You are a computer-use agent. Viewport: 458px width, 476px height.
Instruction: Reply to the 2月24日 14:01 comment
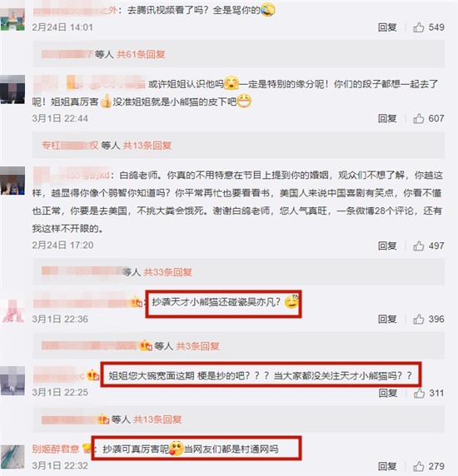(x=387, y=27)
